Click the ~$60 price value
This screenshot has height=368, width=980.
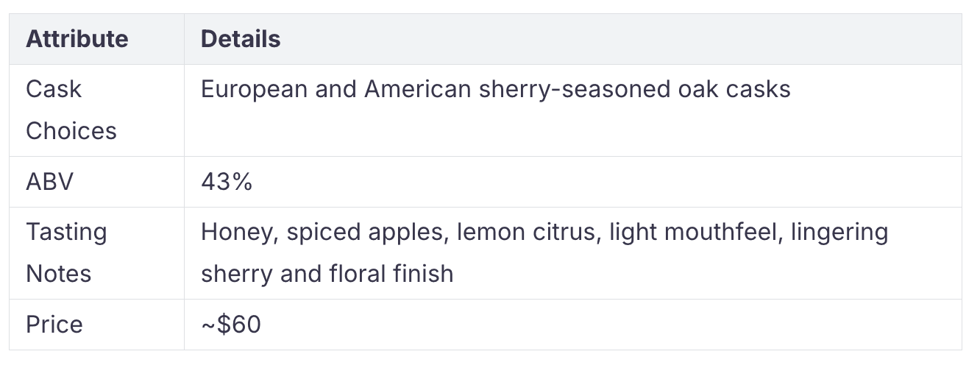[231, 324]
